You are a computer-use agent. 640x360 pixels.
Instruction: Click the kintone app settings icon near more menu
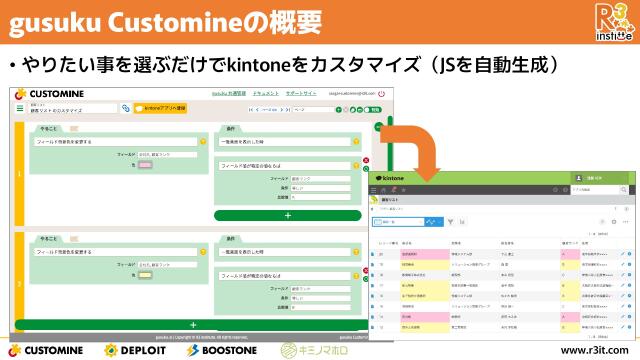[x=613, y=222]
